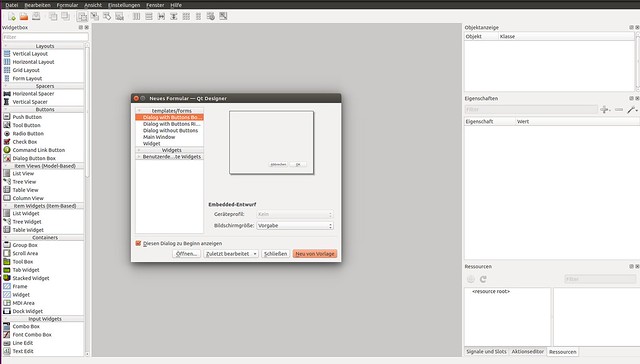Reload resources with the refresh icon
Viewport: 640px width, 364px height.
tap(483, 279)
